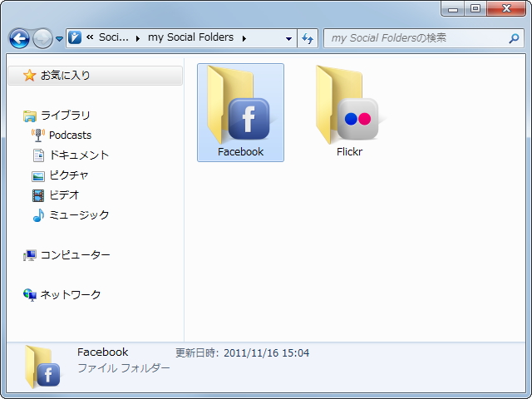
Task: Open address bar history dropdown
Action: pos(288,38)
